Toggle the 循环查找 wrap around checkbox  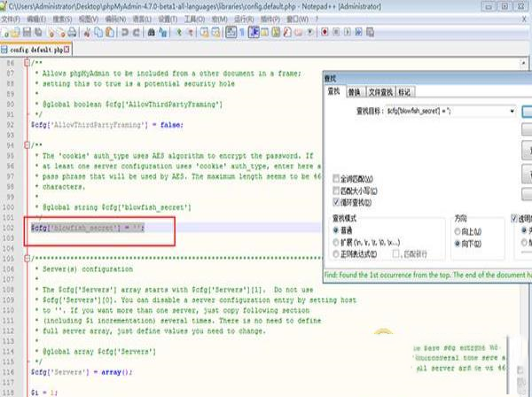[337, 202]
